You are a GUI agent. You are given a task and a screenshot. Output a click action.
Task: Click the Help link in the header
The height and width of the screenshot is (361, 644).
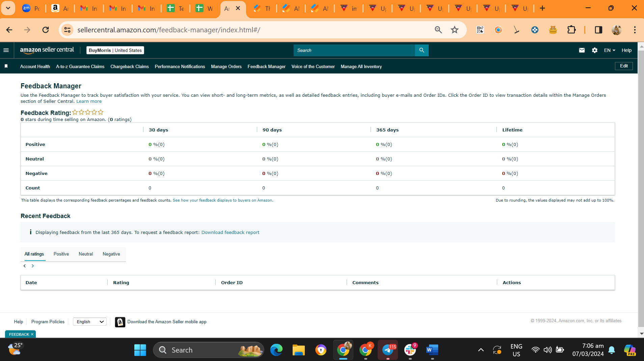[626, 50]
